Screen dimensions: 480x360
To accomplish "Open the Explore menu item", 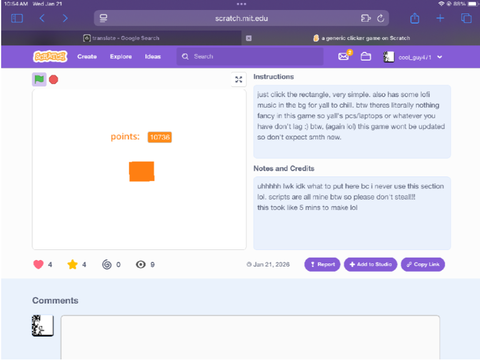I will (121, 57).
